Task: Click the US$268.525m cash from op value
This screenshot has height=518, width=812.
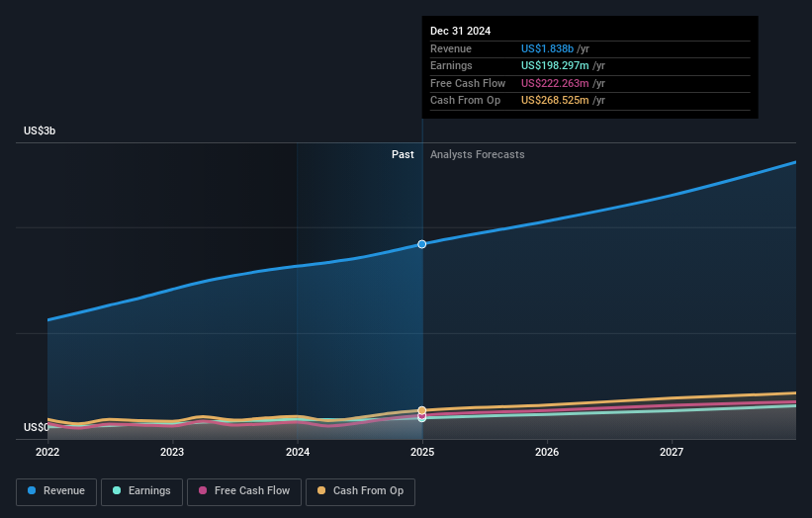Action: (555, 101)
